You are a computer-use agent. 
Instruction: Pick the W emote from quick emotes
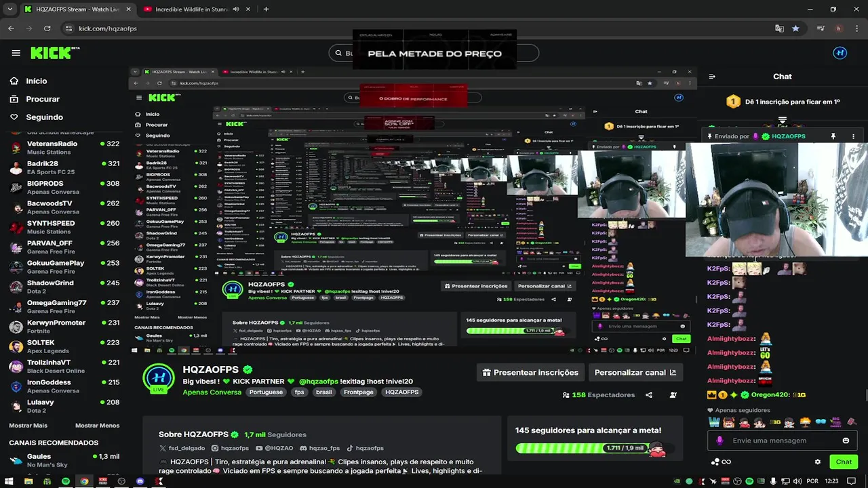tap(714, 422)
